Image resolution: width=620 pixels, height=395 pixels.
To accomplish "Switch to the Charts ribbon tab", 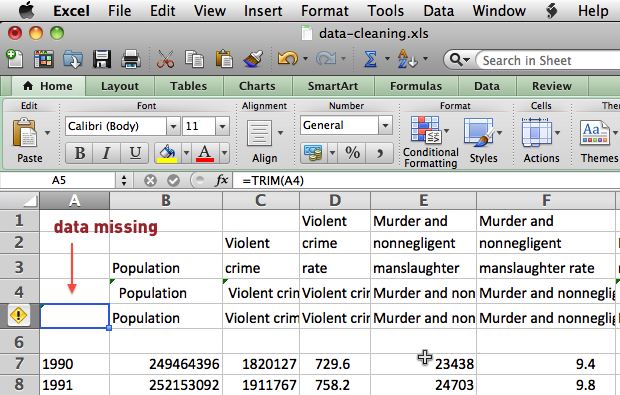I will (257, 86).
